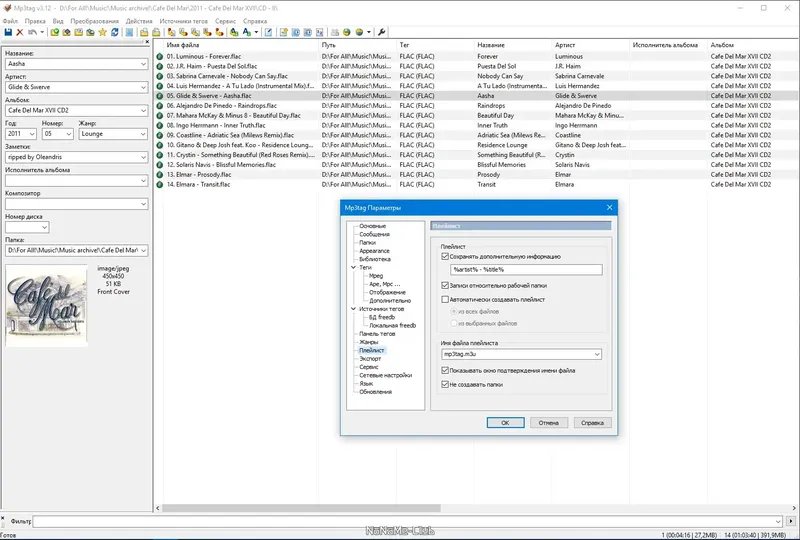Click the Filename - Tag converter icon

(x=183, y=32)
